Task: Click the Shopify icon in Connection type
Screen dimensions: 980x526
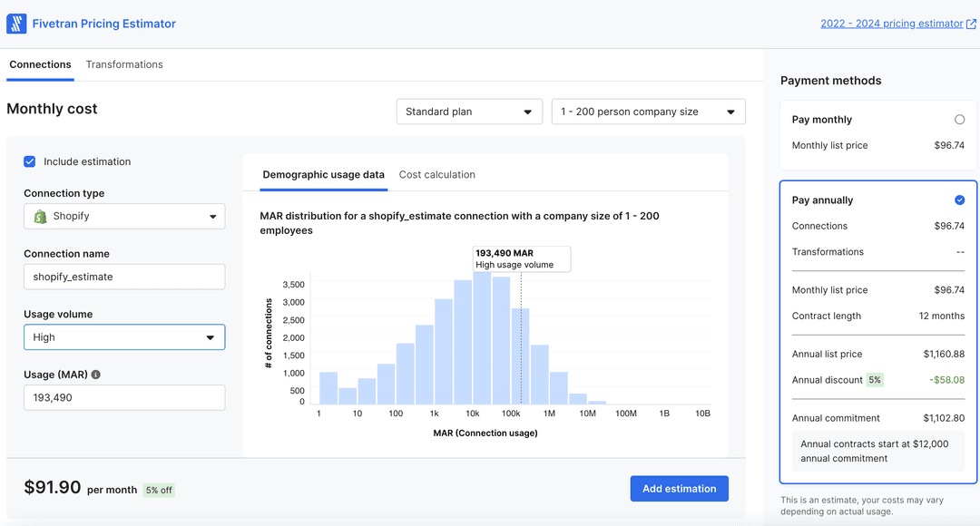Action: pyautogui.click(x=41, y=216)
